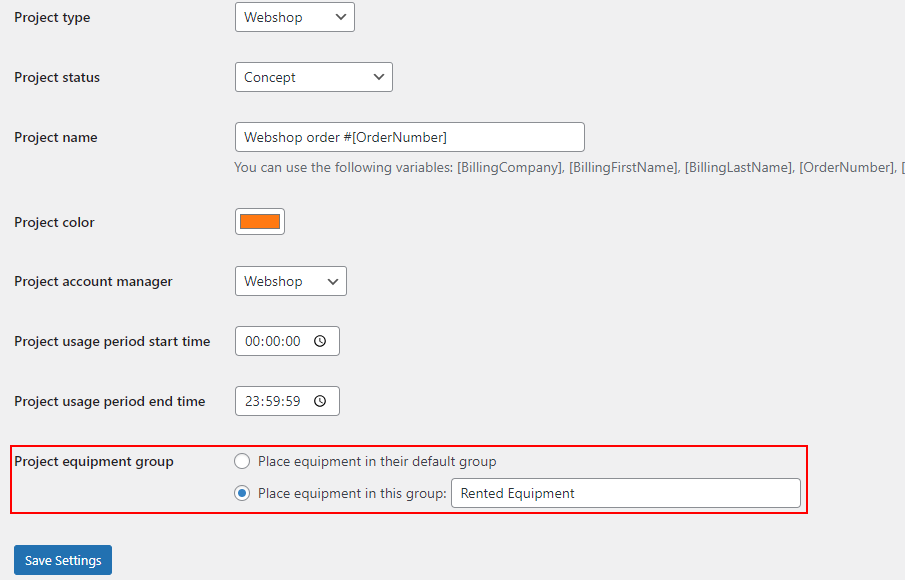This screenshot has width=905, height=580.
Task: Click the Project usage period start time label
Action: (x=112, y=342)
